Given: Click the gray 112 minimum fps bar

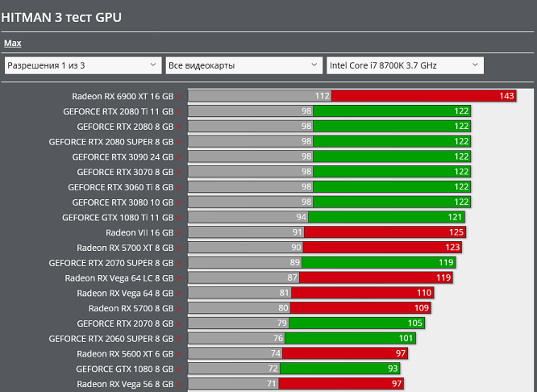Looking at the screenshot, I should point(260,96).
